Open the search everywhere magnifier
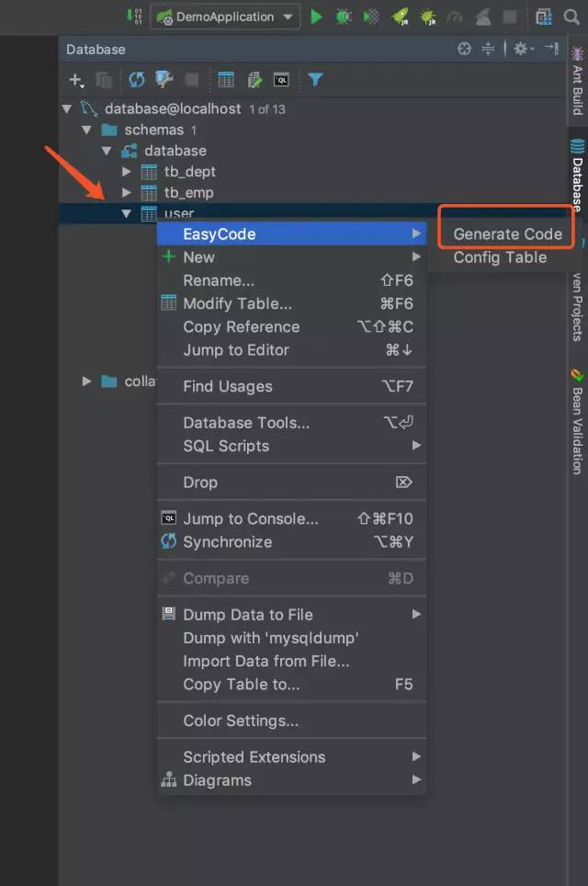 (571, 17)
